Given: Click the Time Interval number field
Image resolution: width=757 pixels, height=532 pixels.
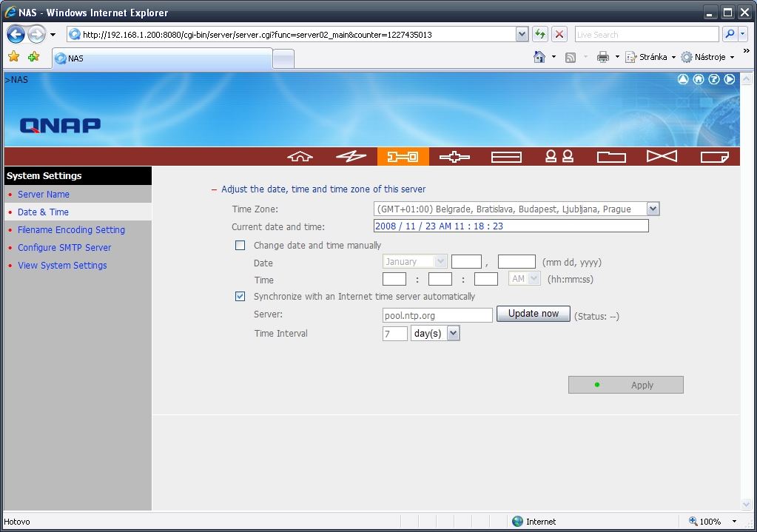Looking at the screenshot, I should [395, 334].
